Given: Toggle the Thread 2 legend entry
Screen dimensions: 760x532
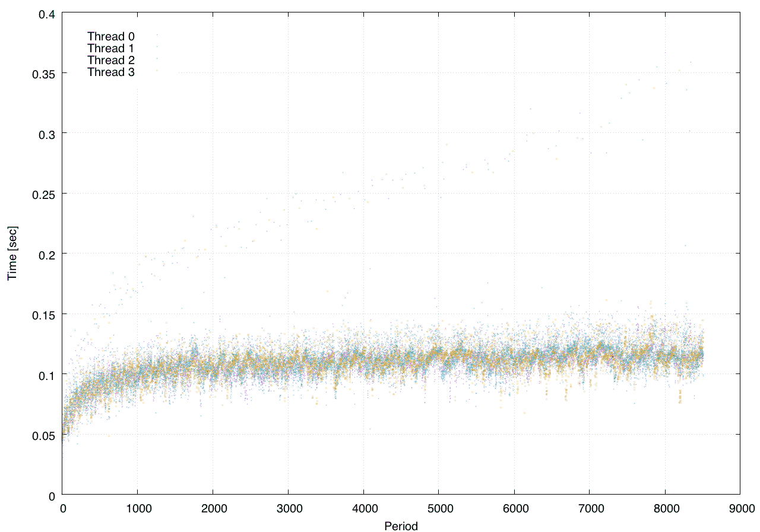Looking at the screenshot, I should (111, 60).
